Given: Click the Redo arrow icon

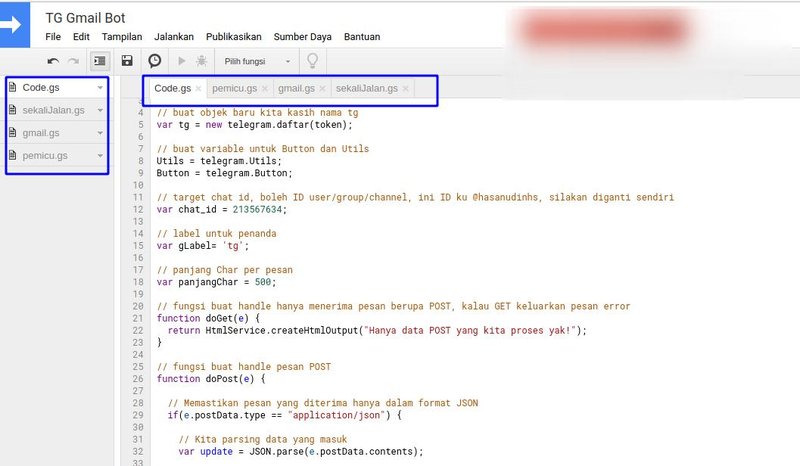Looking at the screenshot, I should [73, 61].
